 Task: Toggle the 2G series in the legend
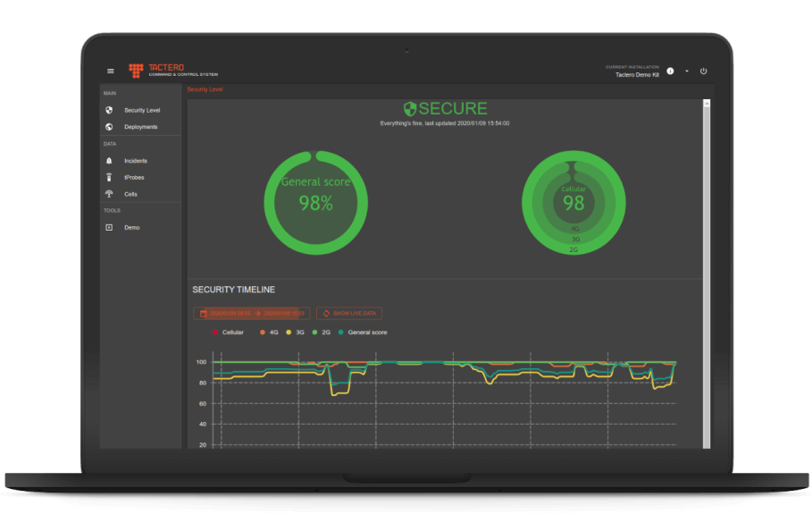click(321, 333)
